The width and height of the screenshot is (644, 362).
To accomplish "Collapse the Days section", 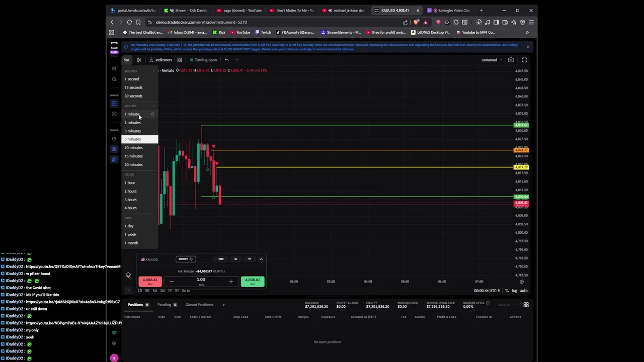I will (x=154, y=218).
